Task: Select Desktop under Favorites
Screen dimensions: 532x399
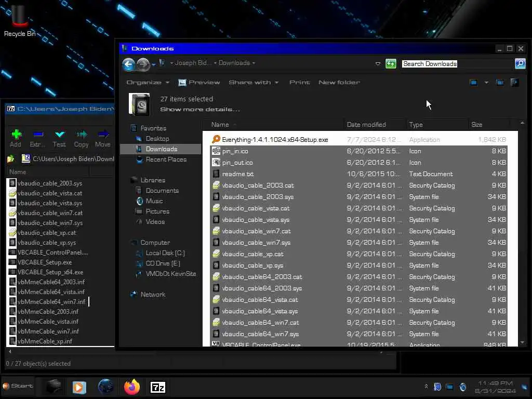Action: click(157, 139)
